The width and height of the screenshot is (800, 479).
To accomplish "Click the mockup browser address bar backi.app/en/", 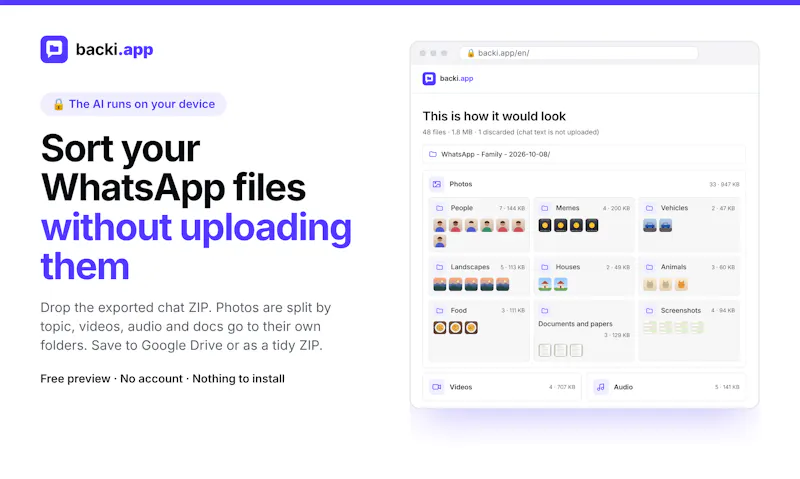I will [579, 53].
